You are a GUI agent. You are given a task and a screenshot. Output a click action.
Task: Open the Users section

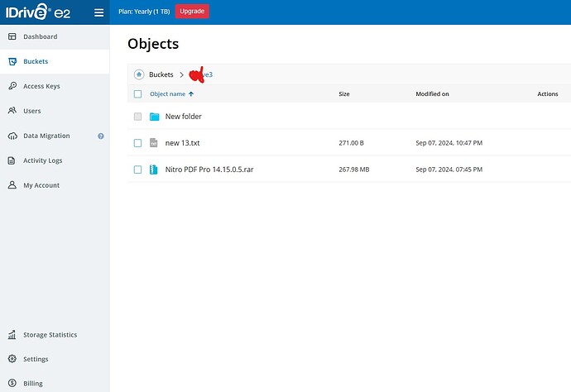32,111
